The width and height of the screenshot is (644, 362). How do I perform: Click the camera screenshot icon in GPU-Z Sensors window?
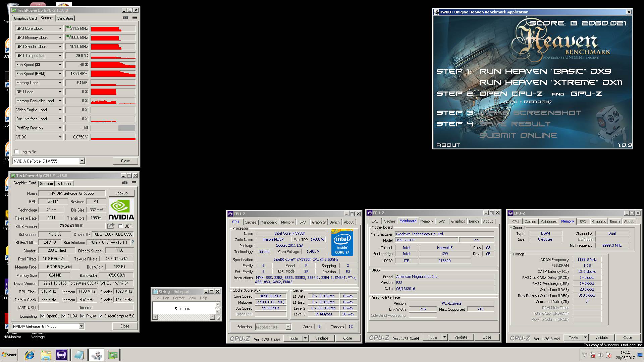125,18
